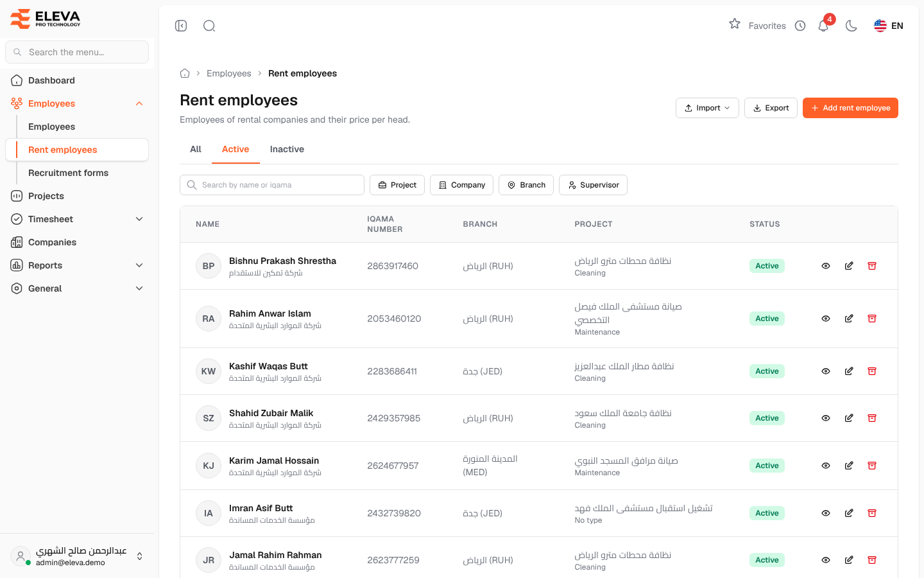Collapse the sidebar panel icon

click(181, 26)
